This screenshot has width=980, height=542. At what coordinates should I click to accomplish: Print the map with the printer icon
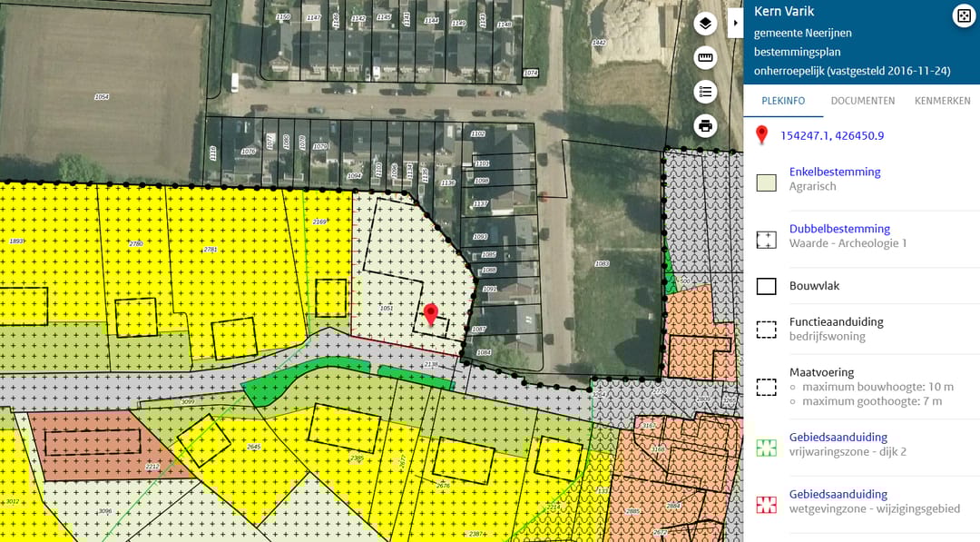click(x=705, y=125)
